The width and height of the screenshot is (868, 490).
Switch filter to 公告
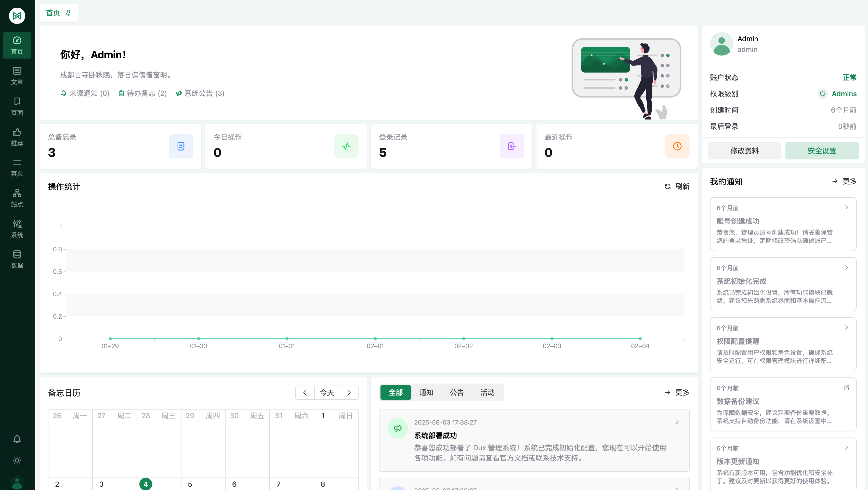[457, 392]
